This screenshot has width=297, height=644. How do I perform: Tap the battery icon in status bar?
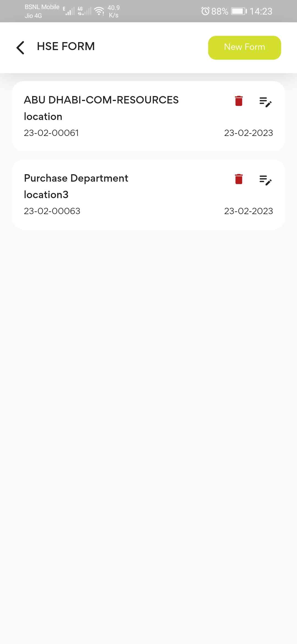coord(239,11)
